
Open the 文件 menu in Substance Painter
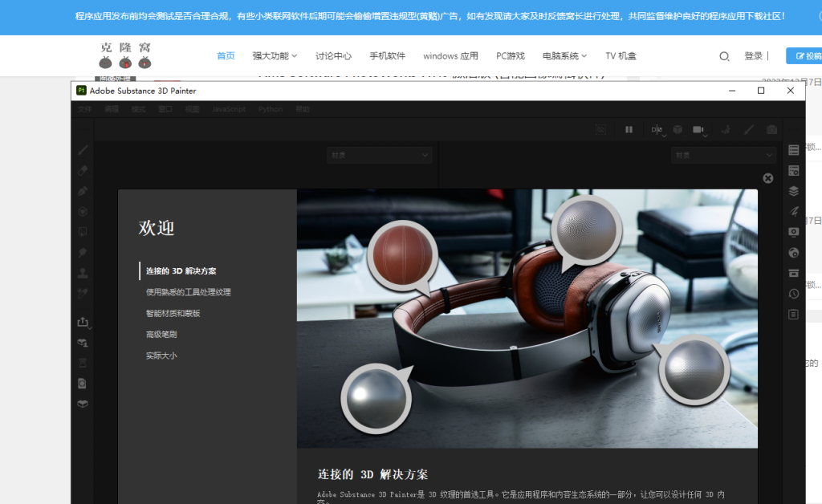pos(84,109)
